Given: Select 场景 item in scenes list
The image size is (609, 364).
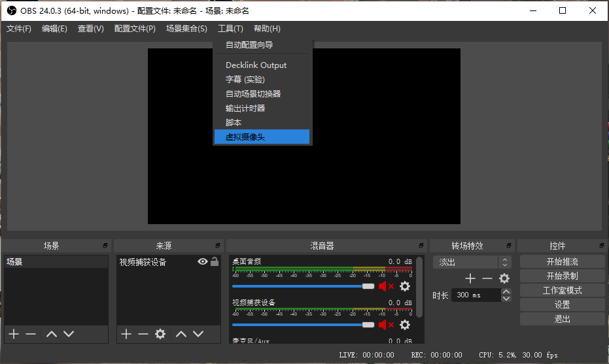Looking at the screenshot, I should 56,262.
